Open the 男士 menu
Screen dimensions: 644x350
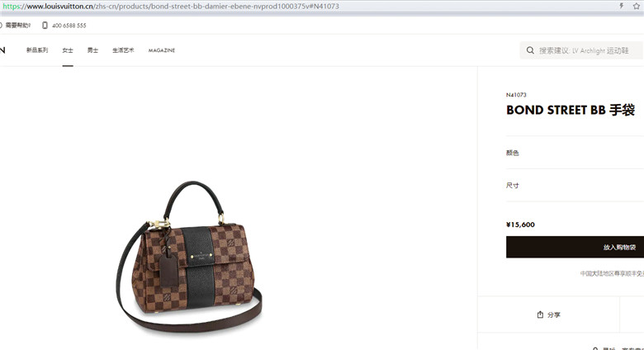92,50
